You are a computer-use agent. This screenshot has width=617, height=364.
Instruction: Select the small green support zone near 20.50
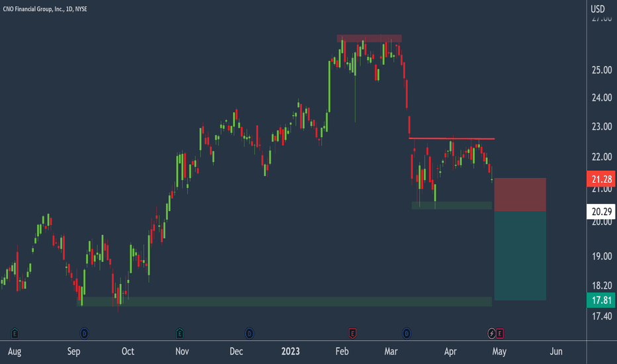(451, 205)
